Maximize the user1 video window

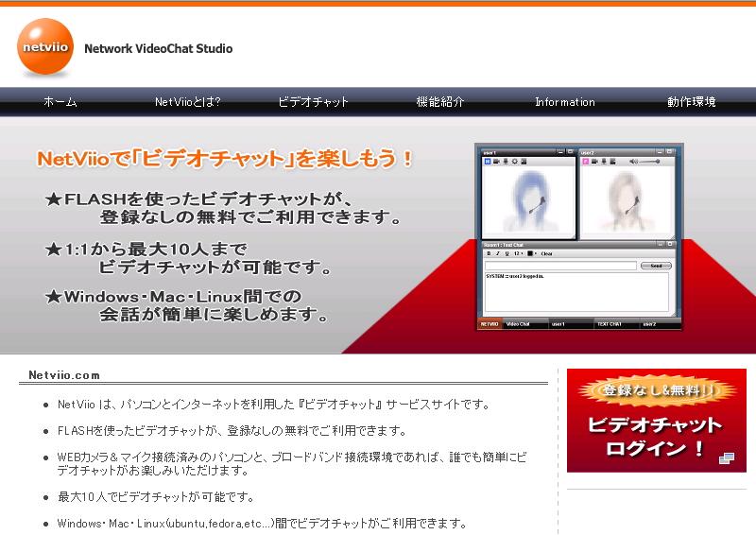pos(571,152)
